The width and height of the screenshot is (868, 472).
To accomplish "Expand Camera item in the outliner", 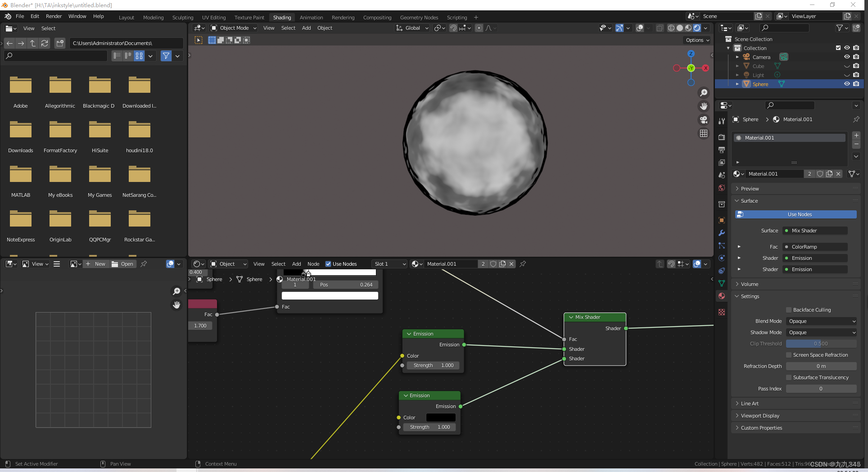I will (x=737, y=57).
